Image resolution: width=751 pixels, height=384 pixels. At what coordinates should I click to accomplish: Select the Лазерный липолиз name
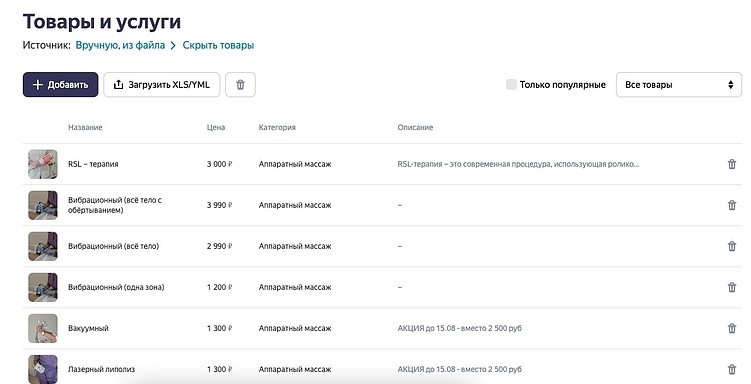(x=102, y=370)
